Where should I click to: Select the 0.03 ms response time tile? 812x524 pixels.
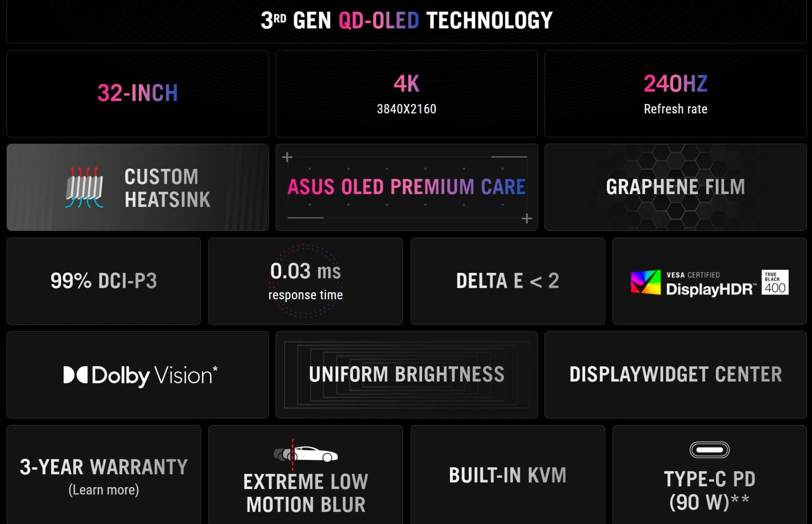click(305, 281)
